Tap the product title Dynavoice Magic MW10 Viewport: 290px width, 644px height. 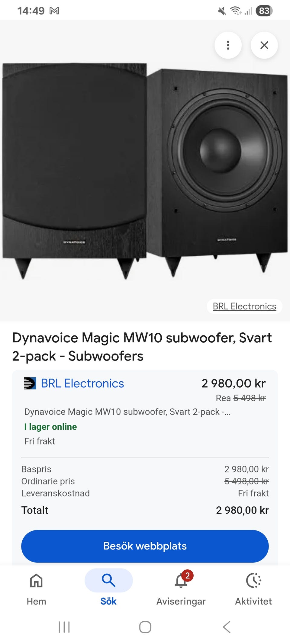pyautogui.click(x=142, y=347)
